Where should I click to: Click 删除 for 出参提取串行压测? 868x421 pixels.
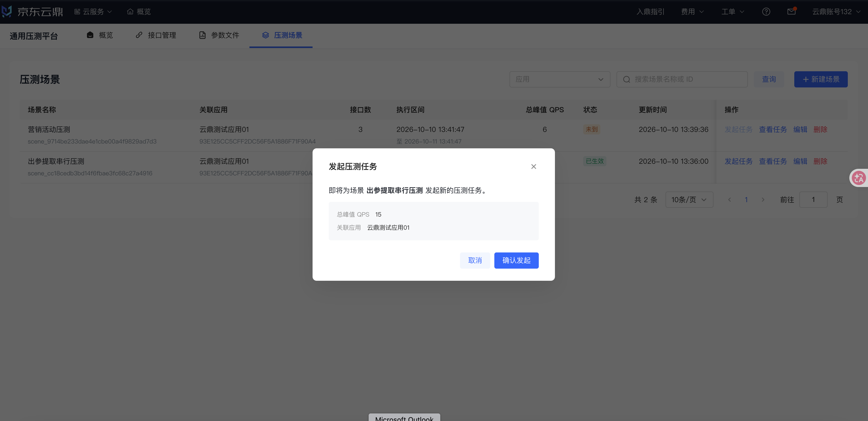(820, 161)
